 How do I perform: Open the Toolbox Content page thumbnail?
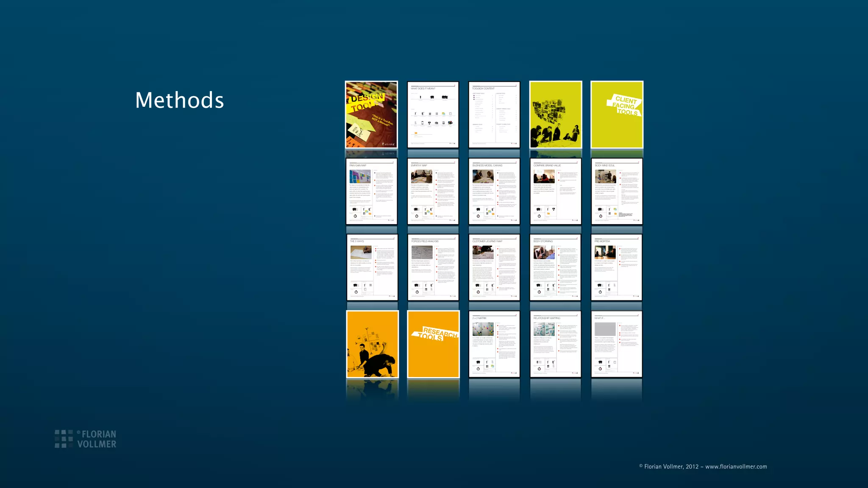(494, 114)
